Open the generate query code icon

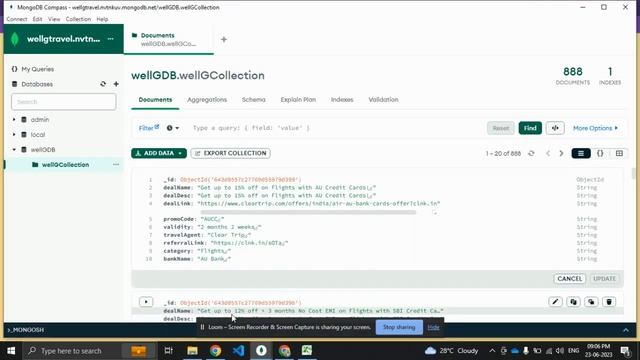555,128
